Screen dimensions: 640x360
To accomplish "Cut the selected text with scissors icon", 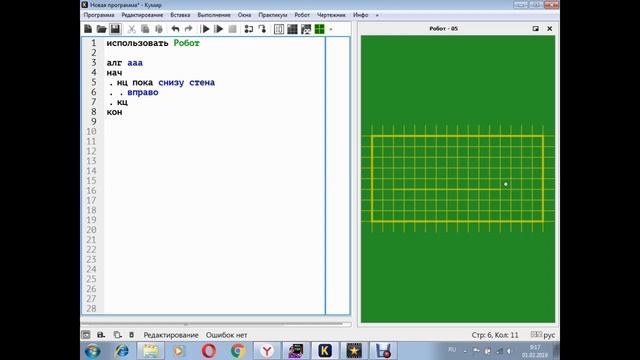I will pyautogui.click(x=131, y=29).
